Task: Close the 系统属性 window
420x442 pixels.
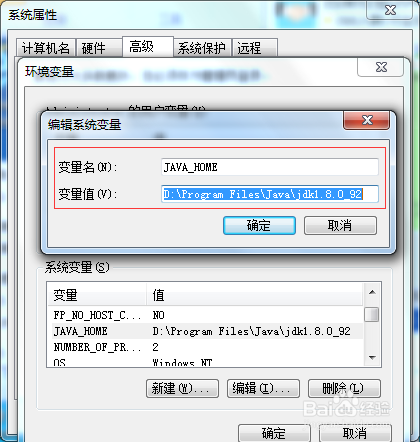Action: click(x=389, y=10)
